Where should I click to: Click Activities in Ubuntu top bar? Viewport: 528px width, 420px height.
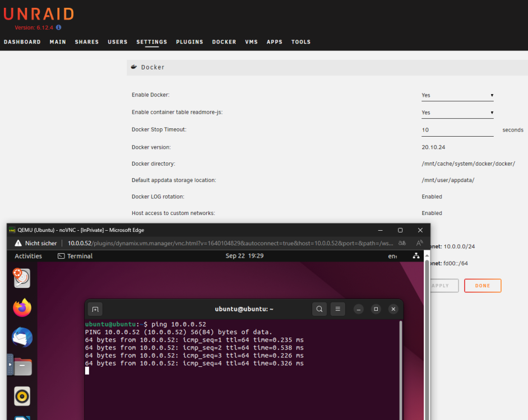(28, 256)
